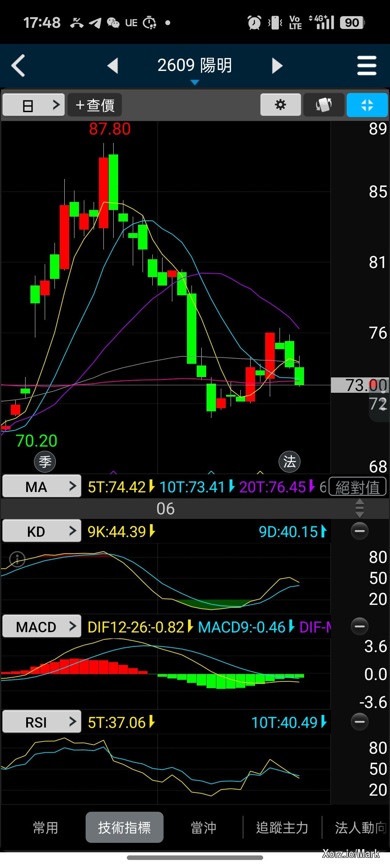The height and width of the screenshot is (868, 390).
Task: Collapse the KD indicator panel
Action: 359,531
